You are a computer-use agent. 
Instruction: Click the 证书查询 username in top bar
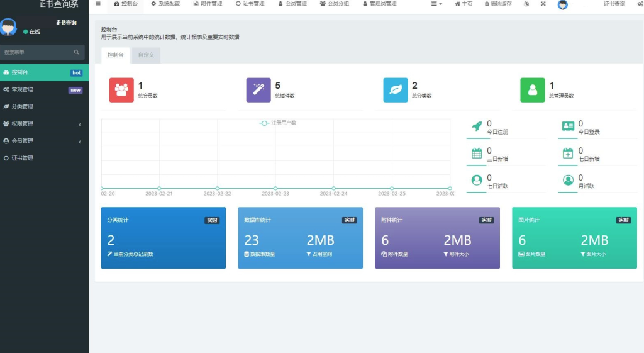tap(614, 4)
